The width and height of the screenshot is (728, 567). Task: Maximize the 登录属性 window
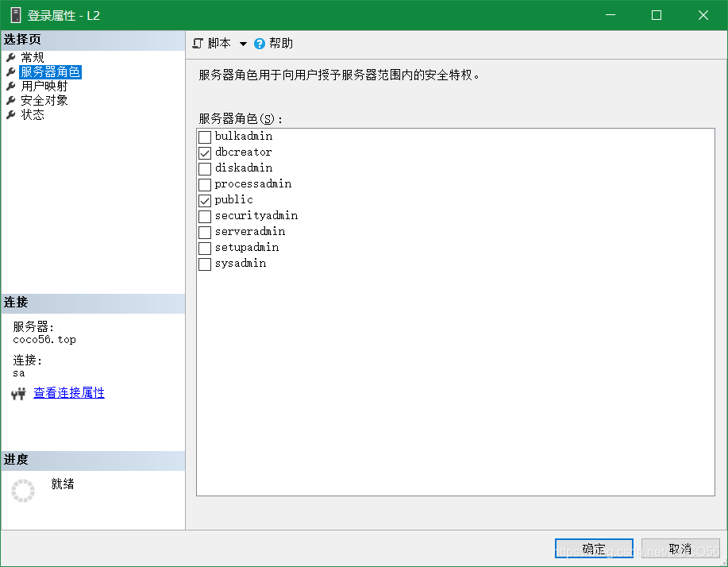(x=657, y=15)
